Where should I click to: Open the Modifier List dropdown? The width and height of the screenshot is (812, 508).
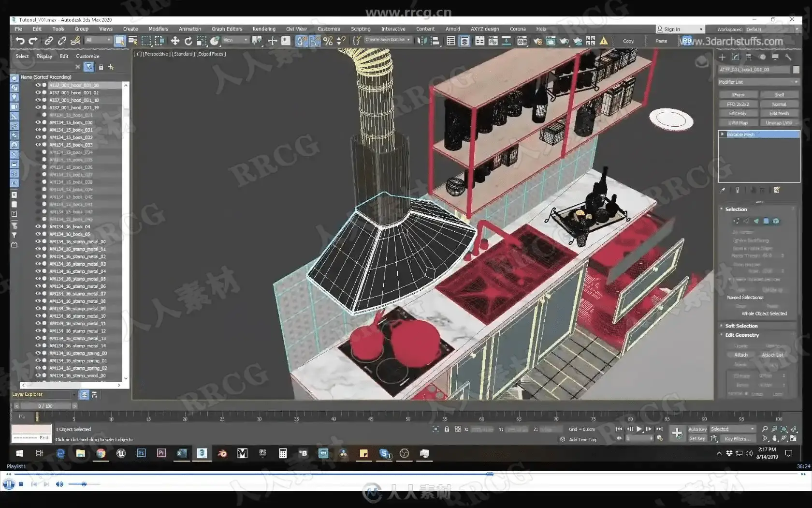point(758,82)
